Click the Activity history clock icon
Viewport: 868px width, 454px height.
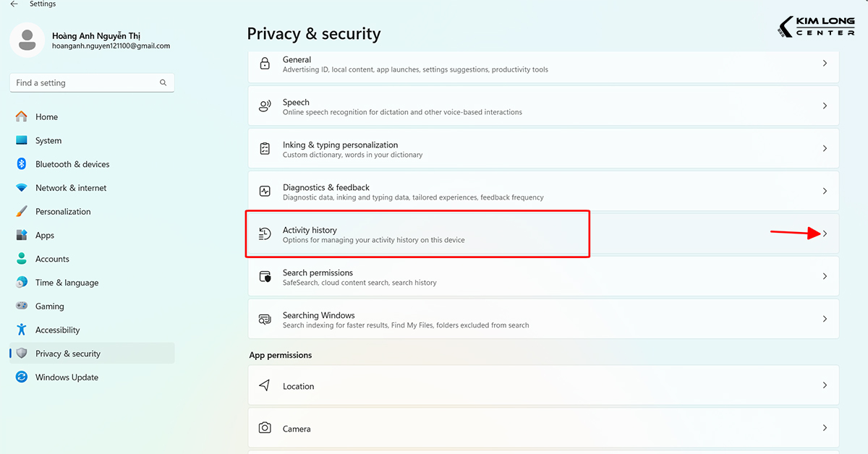[x=265, y=234]
